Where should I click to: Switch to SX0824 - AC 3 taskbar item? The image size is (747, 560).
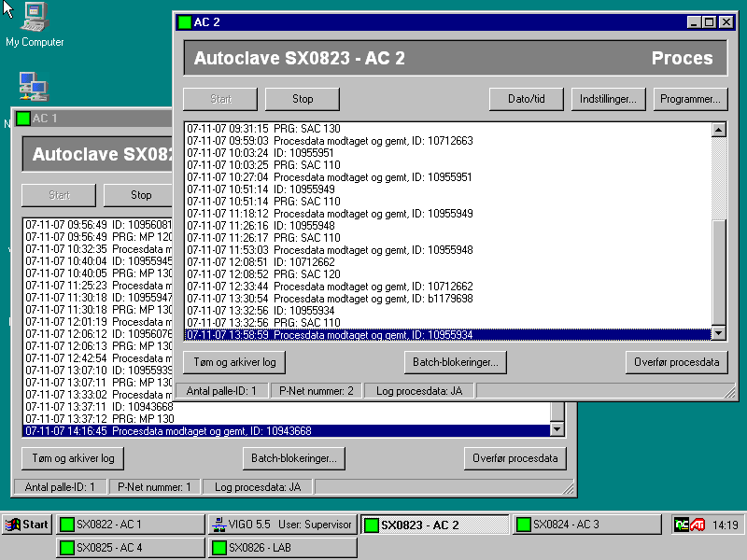click(x=587, y=525)
